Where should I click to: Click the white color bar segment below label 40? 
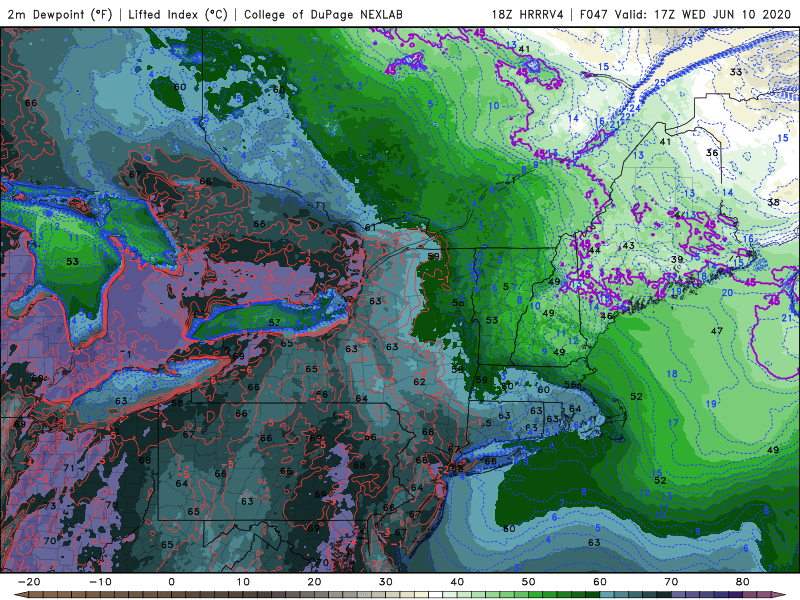434,595
